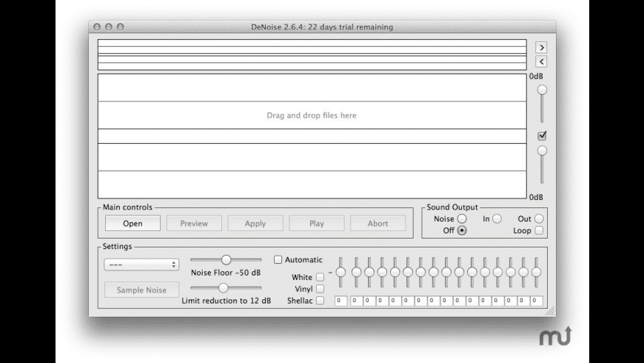Select the Noise sound output radio

coord(462,219)
